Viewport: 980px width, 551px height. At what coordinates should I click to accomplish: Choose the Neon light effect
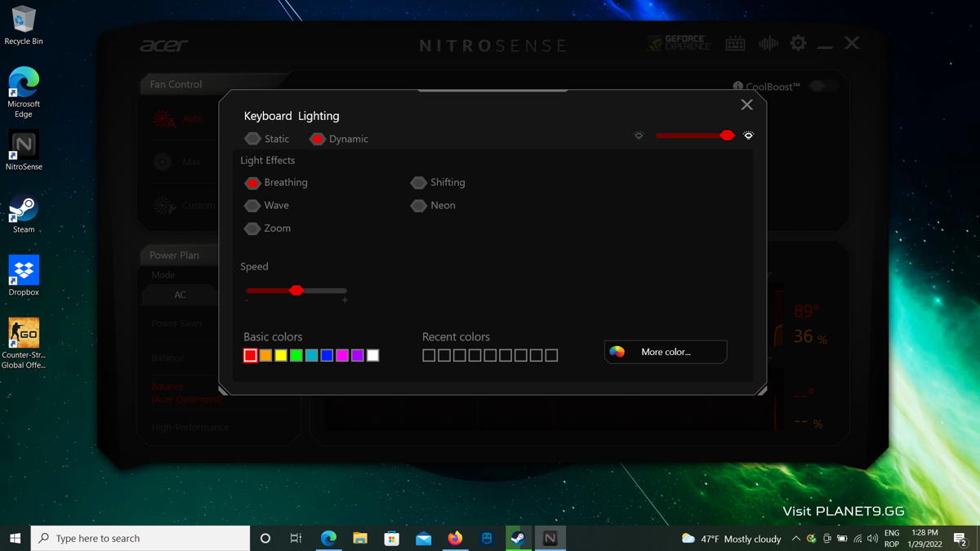(x=433, y=206)
